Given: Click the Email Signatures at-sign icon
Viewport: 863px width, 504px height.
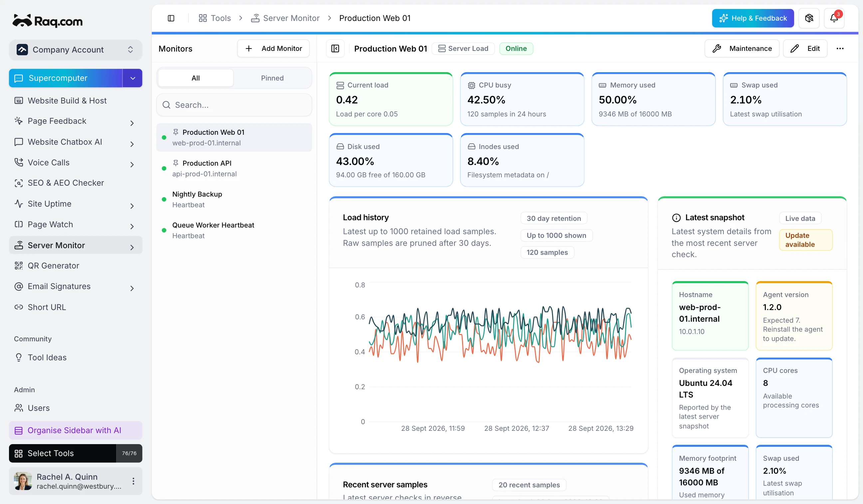Looking at the screenshot, I should (19, 286).
